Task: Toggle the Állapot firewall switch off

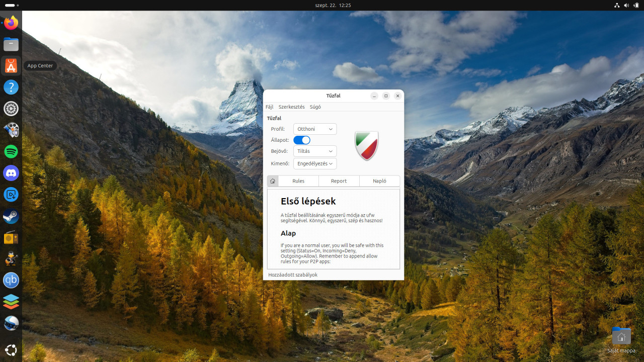Action: click(x=302, y=140)
